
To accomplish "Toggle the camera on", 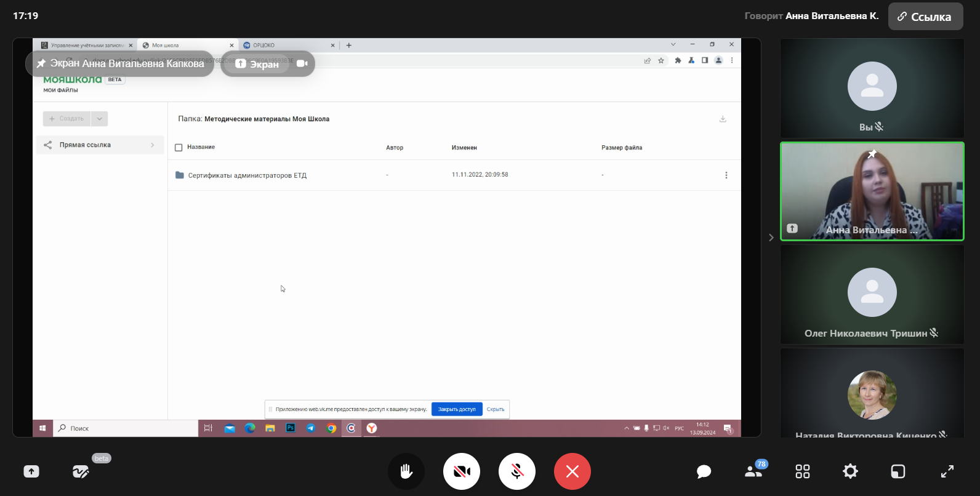I will click(x=461, y=471).
